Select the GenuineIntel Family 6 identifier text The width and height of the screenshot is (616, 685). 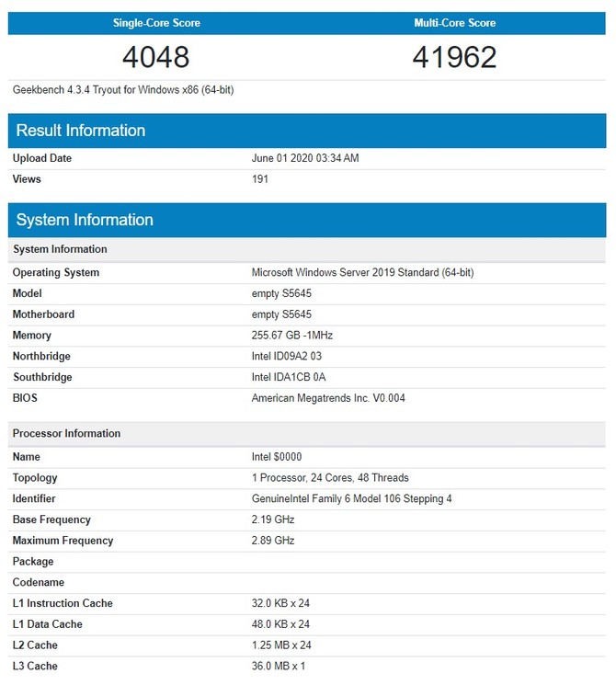351,499
